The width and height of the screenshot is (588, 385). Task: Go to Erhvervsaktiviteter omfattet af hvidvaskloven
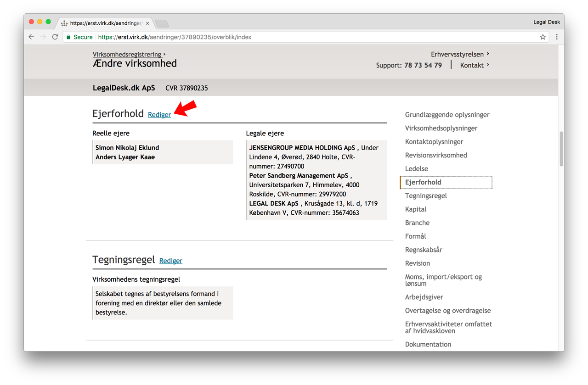tap(448, 327)
